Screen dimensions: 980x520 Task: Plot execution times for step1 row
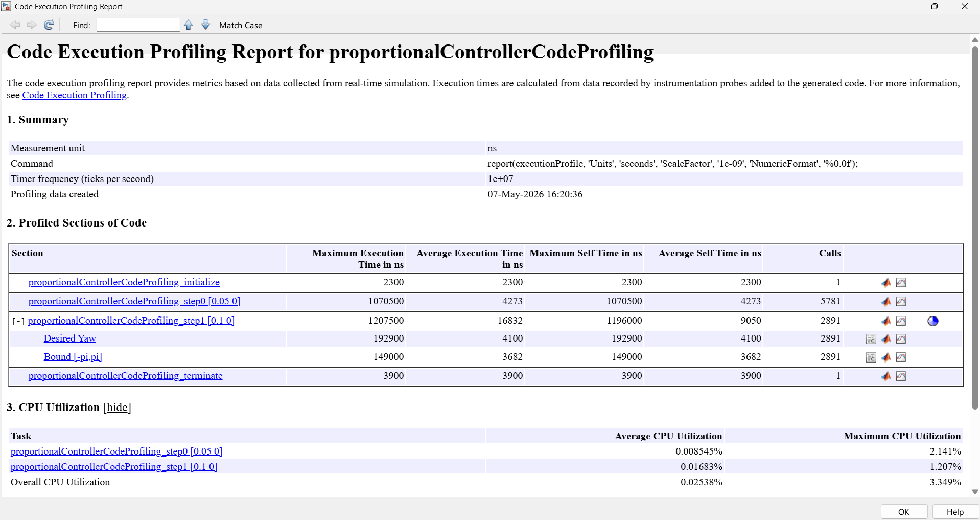[x=901, y=321]
